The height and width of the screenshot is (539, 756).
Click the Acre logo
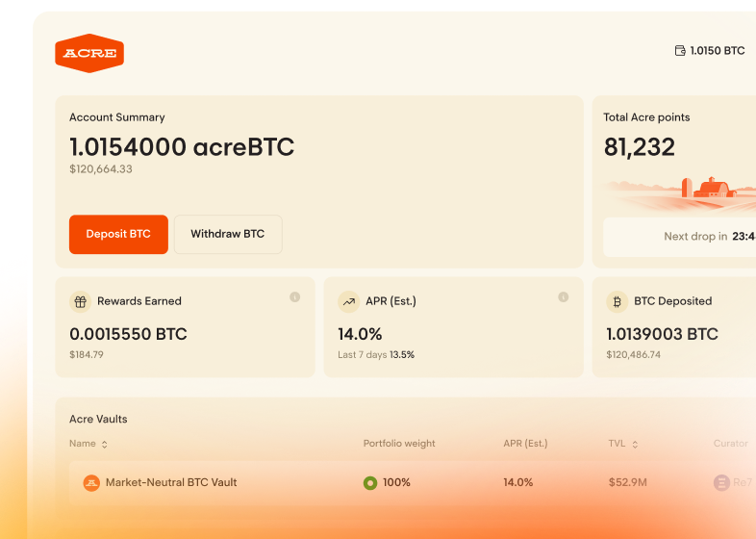coord(89,54)
